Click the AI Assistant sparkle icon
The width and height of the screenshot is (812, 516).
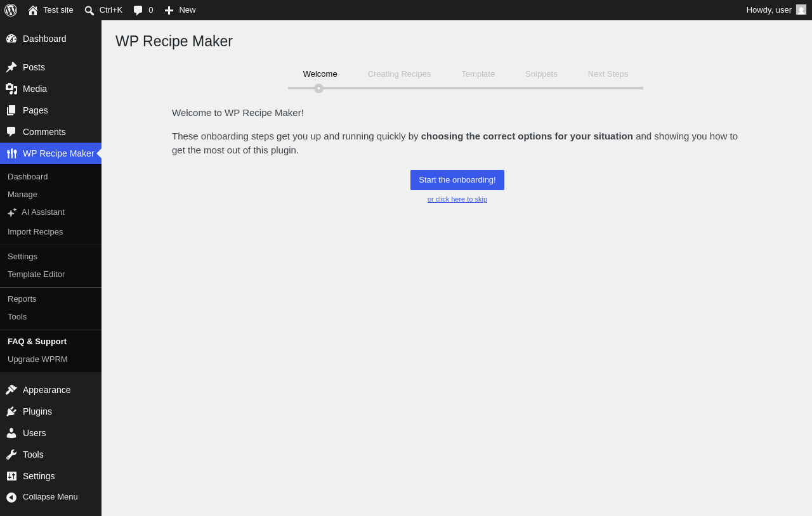(x=12, y=212)
